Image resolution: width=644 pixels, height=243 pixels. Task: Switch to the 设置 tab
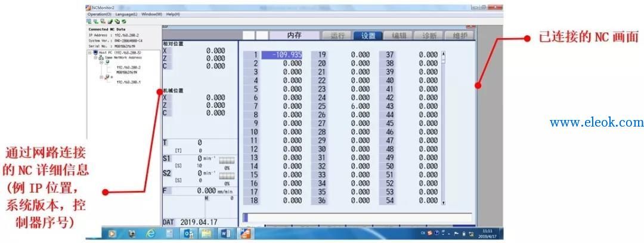(x=369, y=36)
